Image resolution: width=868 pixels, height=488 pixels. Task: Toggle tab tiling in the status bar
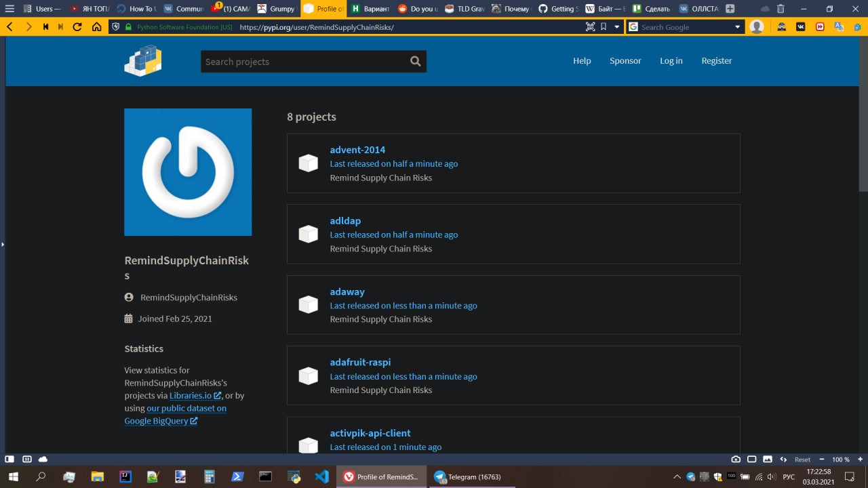[27, 459]
